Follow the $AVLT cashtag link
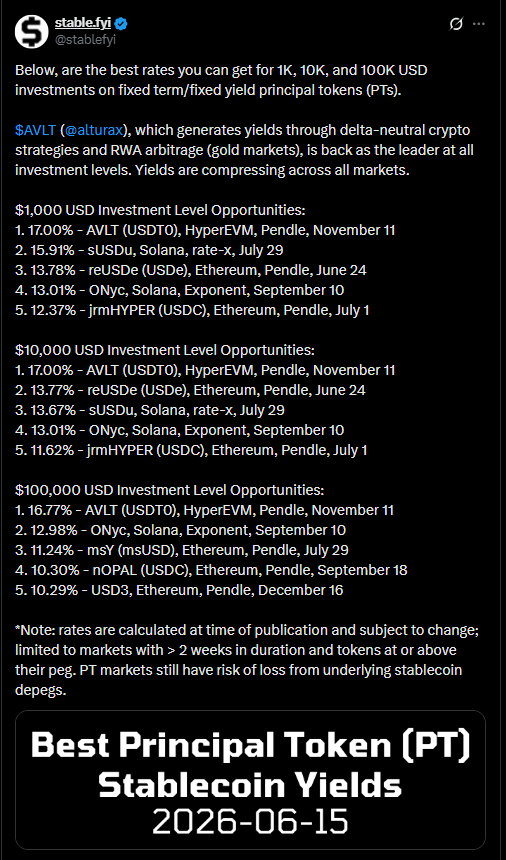This screenshot has width=506, height=860. coord(36,130)
